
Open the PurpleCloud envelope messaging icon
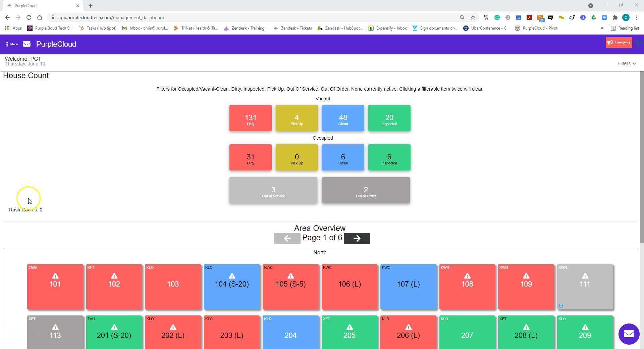point(26,44)
